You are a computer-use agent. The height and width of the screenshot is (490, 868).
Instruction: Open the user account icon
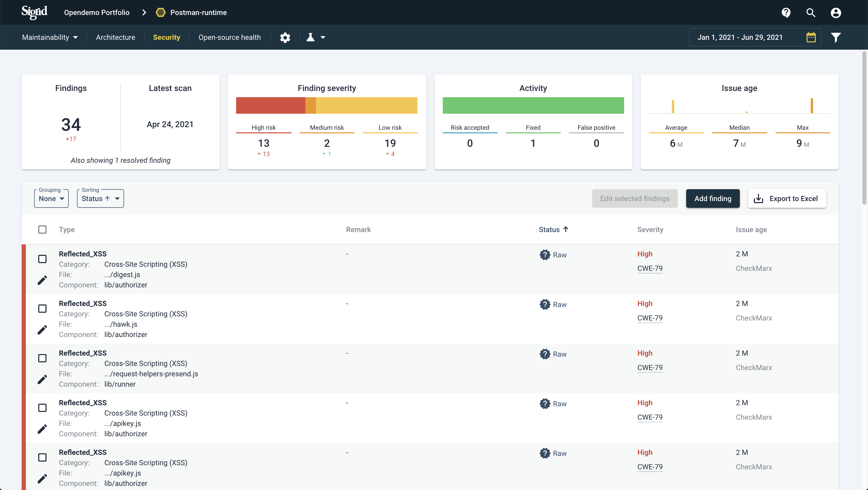(x=836, y=12)
